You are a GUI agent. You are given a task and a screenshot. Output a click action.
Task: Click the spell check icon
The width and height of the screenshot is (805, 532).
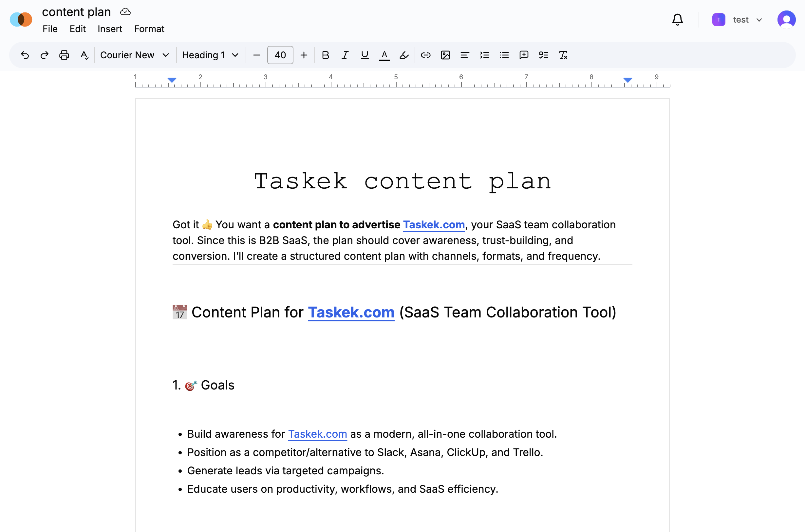[84, 55]
